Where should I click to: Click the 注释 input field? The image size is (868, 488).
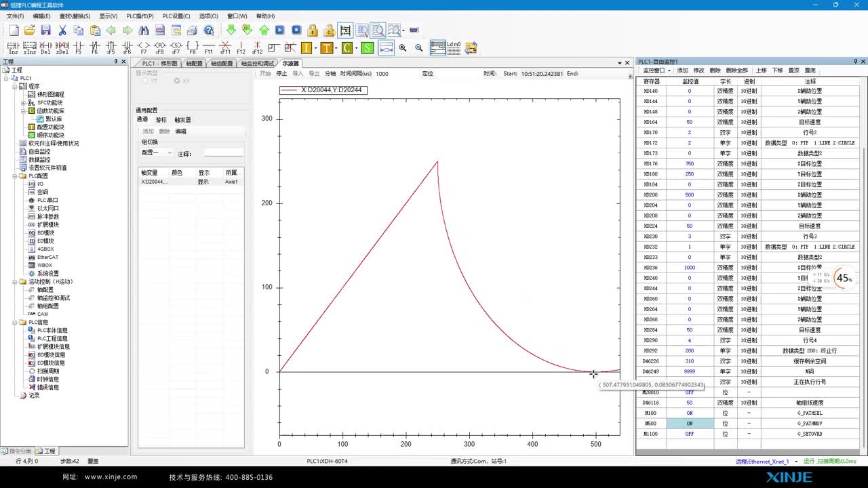click(x=223, y=153)
